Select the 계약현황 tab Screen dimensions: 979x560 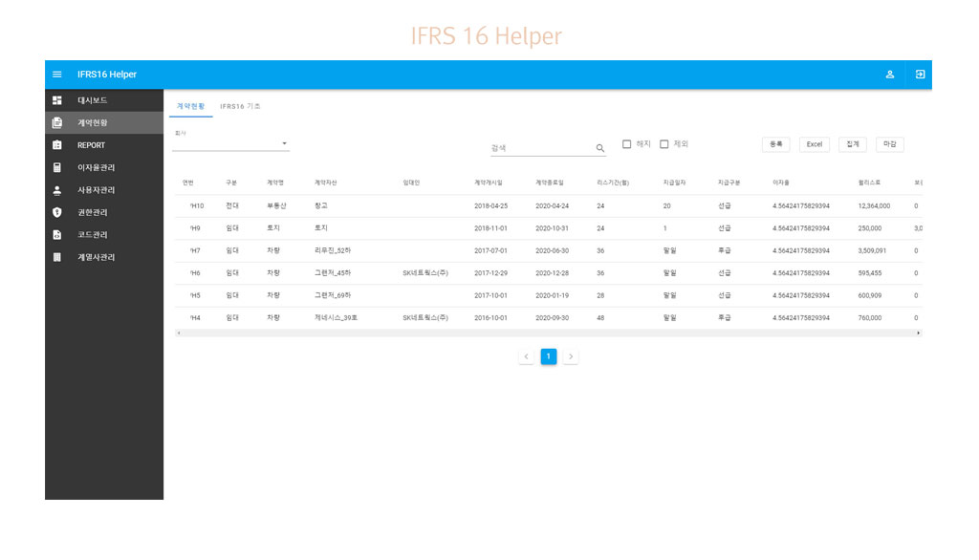pyautogui.click(x=191, y=106)
